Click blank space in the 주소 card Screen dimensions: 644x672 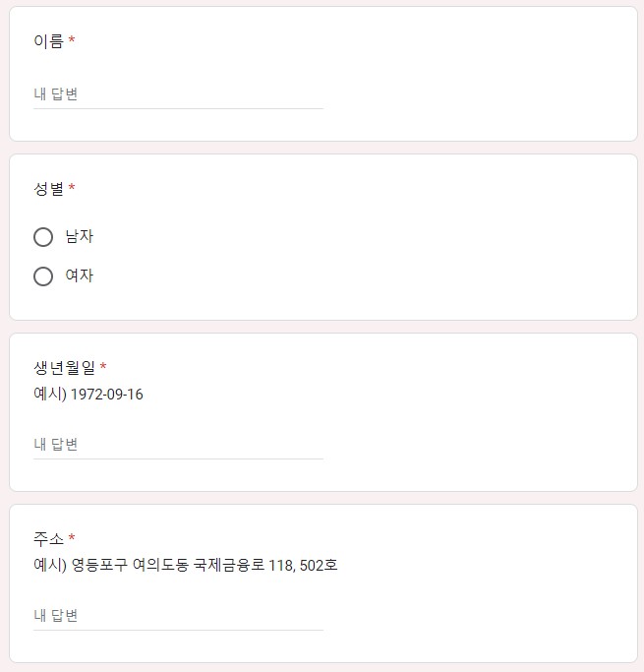[x=492, y=610]
